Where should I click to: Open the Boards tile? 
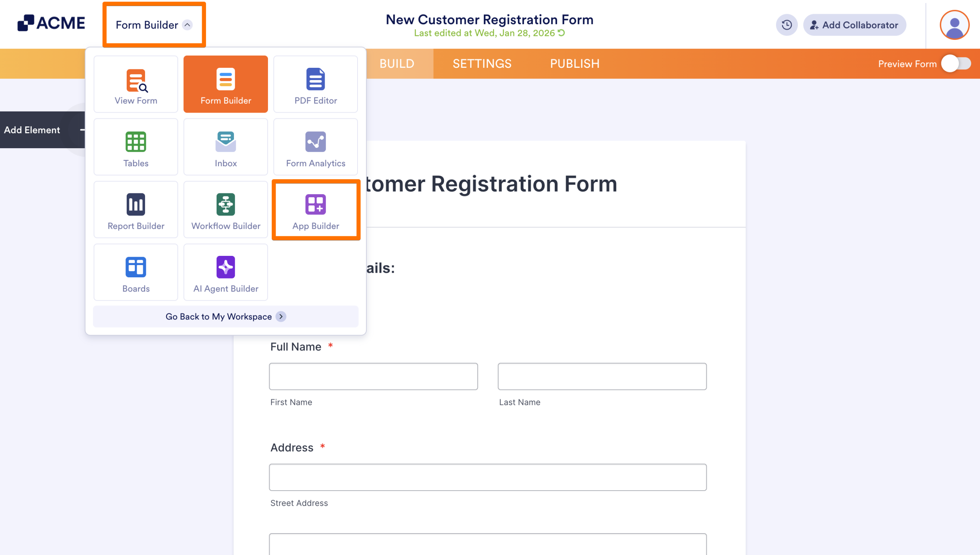(x=136, y=272)
